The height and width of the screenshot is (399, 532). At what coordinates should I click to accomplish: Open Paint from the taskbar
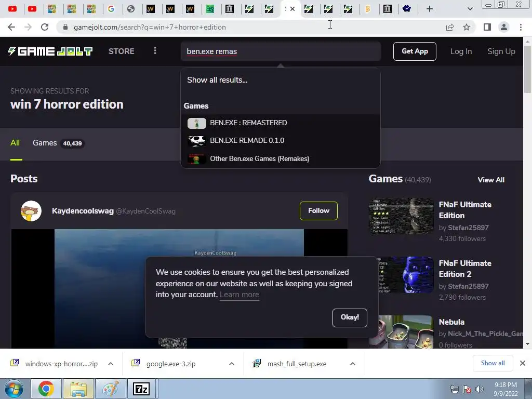(x=110, y=389)
